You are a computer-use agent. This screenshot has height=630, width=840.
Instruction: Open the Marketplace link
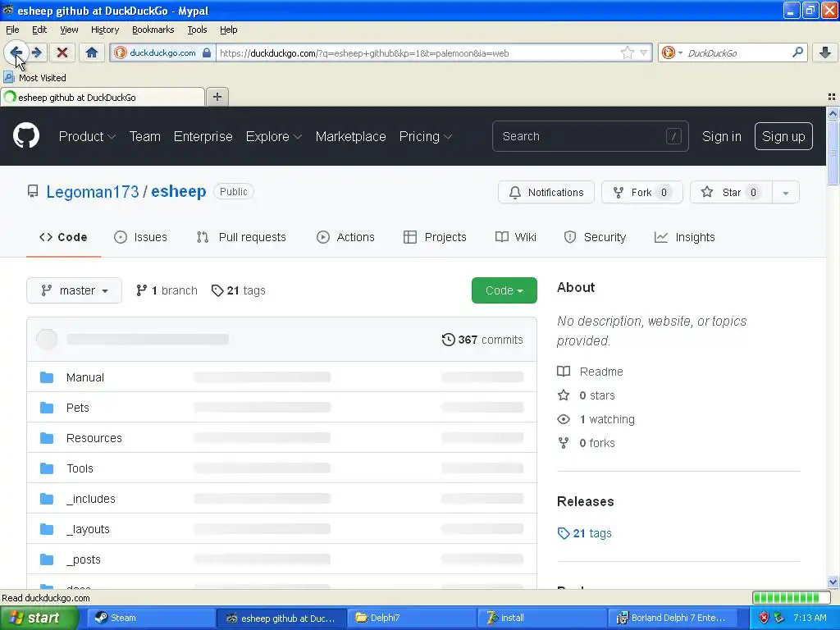(x=350, y=137)
